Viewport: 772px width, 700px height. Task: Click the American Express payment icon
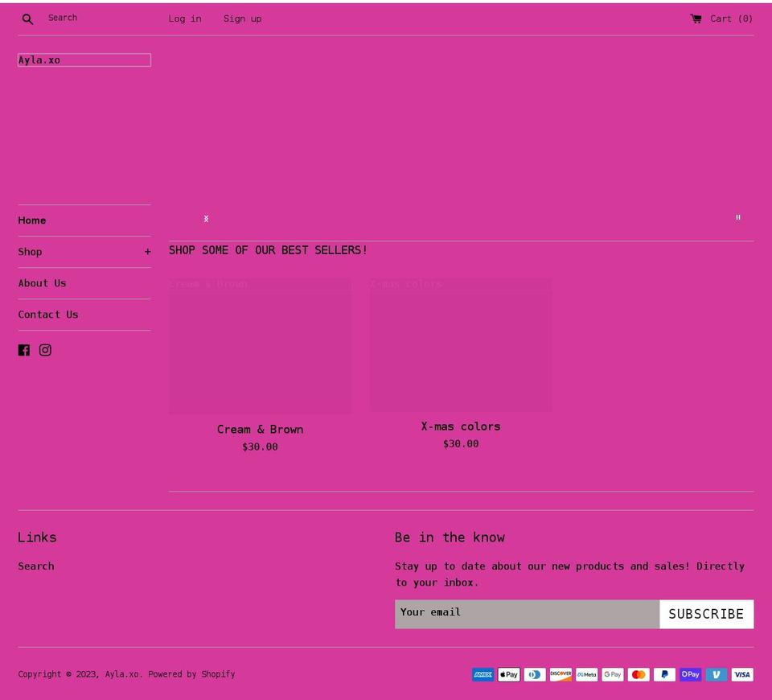coord(483,675)
